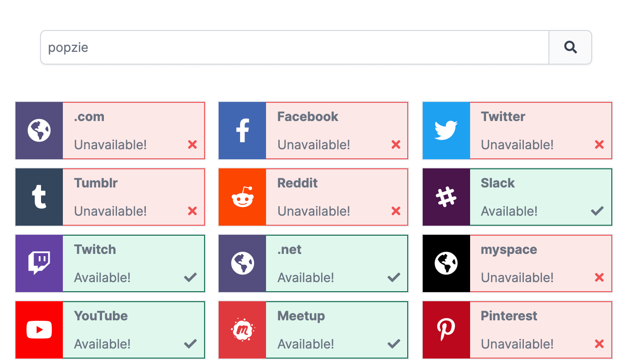Viewport: 635px width, 364px height.
Task: Click the red X on Facebook card
Action: click(396, 145)
